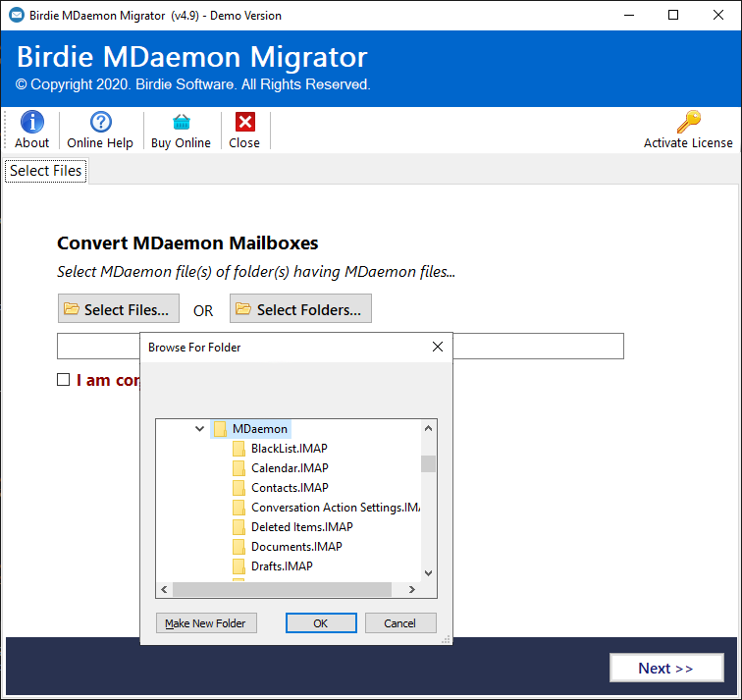Click the 'Activate License' label
This screenshot has width=742, height=700.
pos(688,143)
